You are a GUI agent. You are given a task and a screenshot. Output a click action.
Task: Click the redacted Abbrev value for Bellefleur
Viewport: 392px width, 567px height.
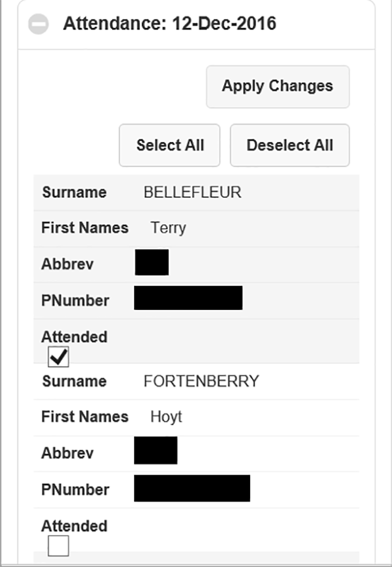point(152,262)
